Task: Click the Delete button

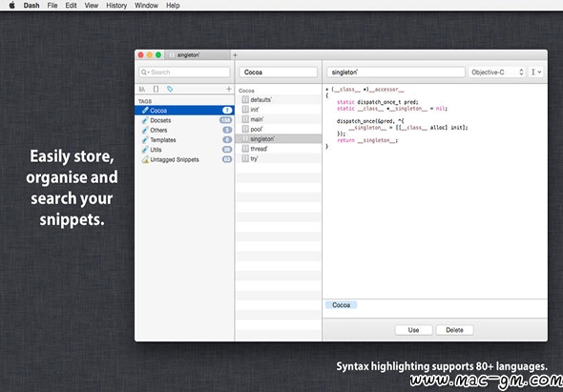Action: click(x=454, y=330)
